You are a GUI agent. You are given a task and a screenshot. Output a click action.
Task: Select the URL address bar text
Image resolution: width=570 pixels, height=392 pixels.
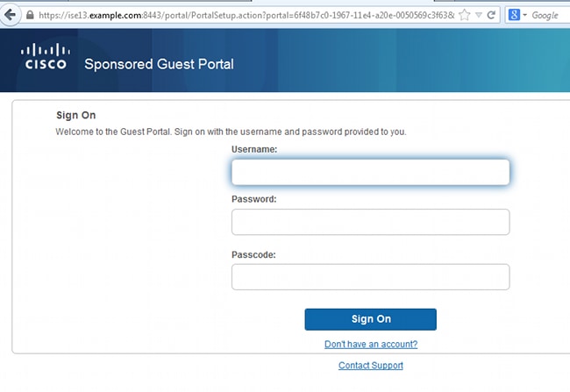pyautogui.click(x=246, y=15)
